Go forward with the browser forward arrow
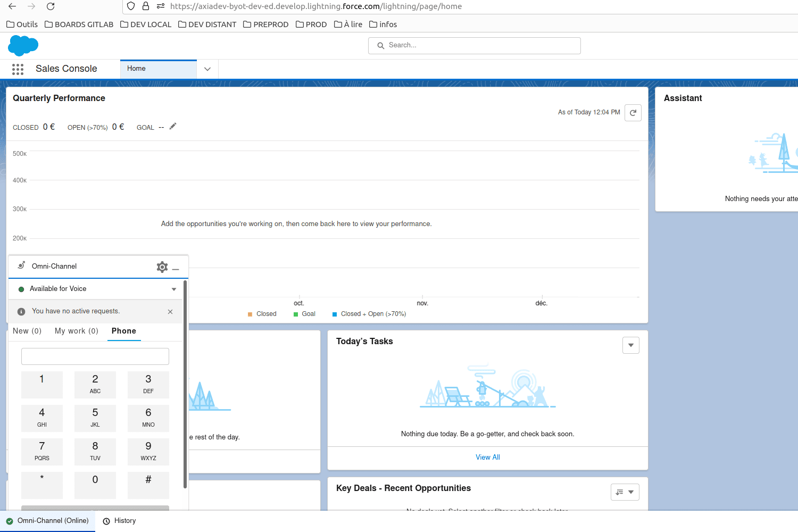Viewport: 798px width, 532px height. pyautogui.click(x=31, y=6)
